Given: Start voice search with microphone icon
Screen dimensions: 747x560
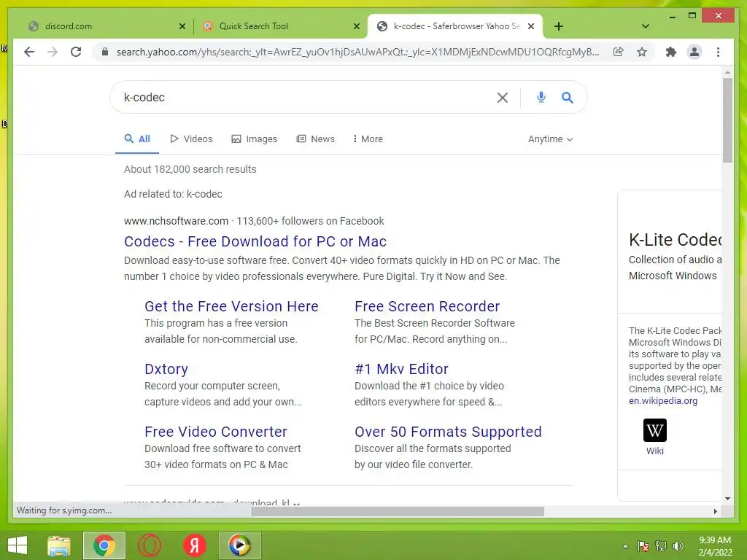Looking at the screenshot, I should point(541,97).
